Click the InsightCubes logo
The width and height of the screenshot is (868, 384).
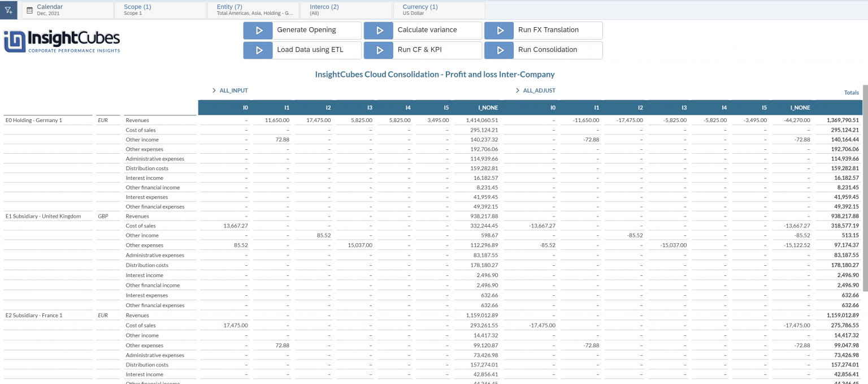pyautogui.click(x=62, y=41)
